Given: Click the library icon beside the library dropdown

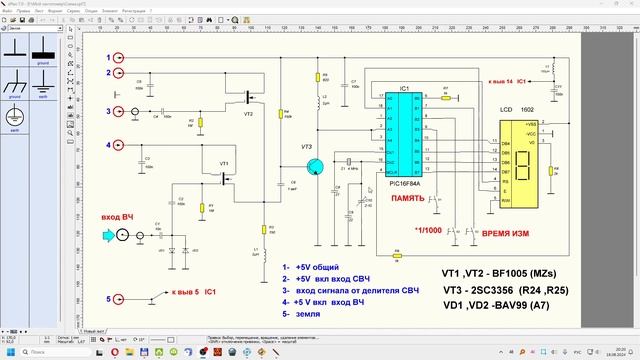Looking at the screenshot, I should (4, 28).
